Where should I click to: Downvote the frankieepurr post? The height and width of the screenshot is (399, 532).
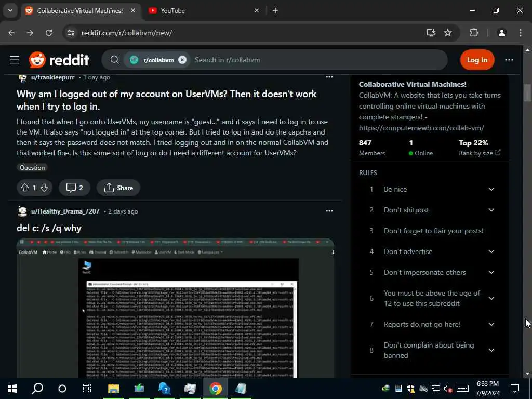pyautogui.click(x=44, y=188)
